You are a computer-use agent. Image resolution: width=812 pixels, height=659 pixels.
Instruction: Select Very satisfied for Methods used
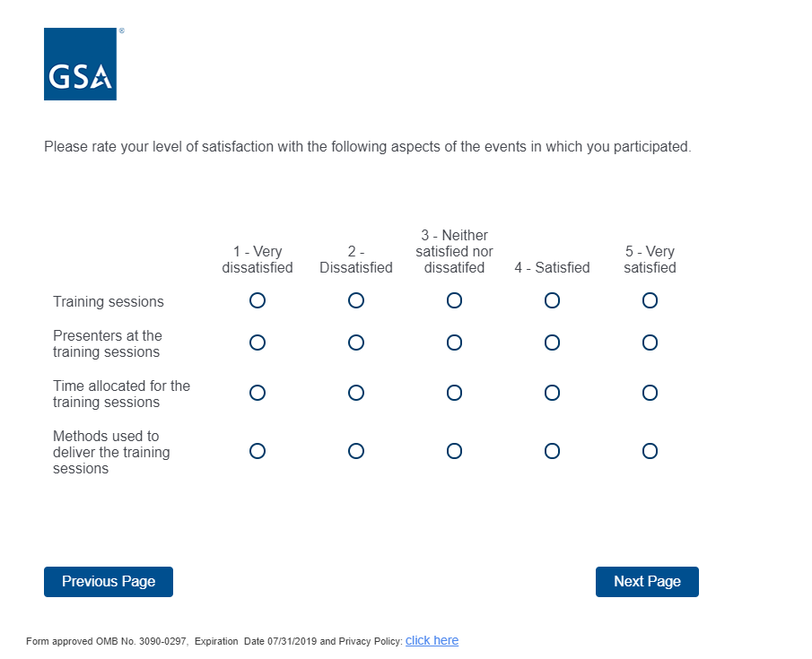(650, 451)
